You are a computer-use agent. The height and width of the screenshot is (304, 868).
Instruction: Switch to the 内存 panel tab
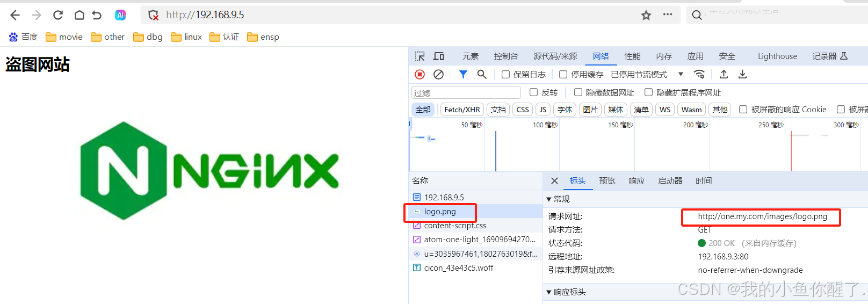(x=664, y=56)
